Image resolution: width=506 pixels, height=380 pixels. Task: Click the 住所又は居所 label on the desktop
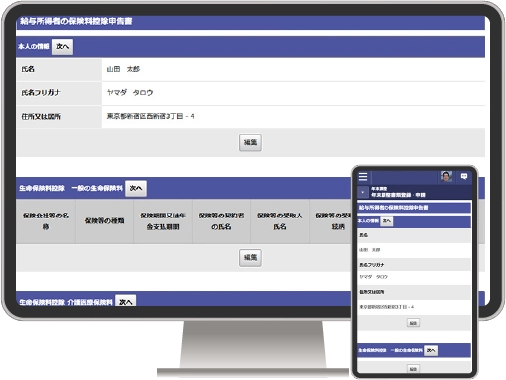click(x=41, y=116)
